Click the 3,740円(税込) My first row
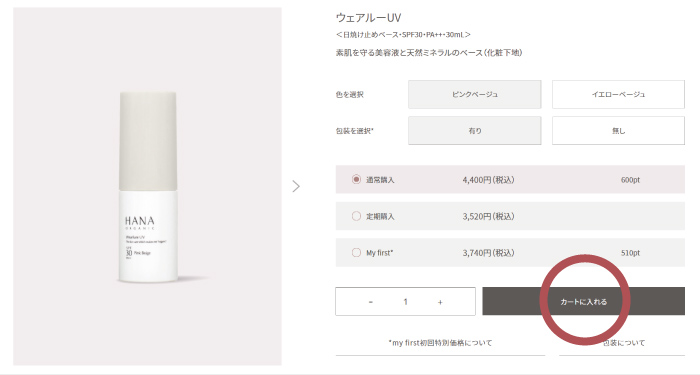 click(510, 253)
